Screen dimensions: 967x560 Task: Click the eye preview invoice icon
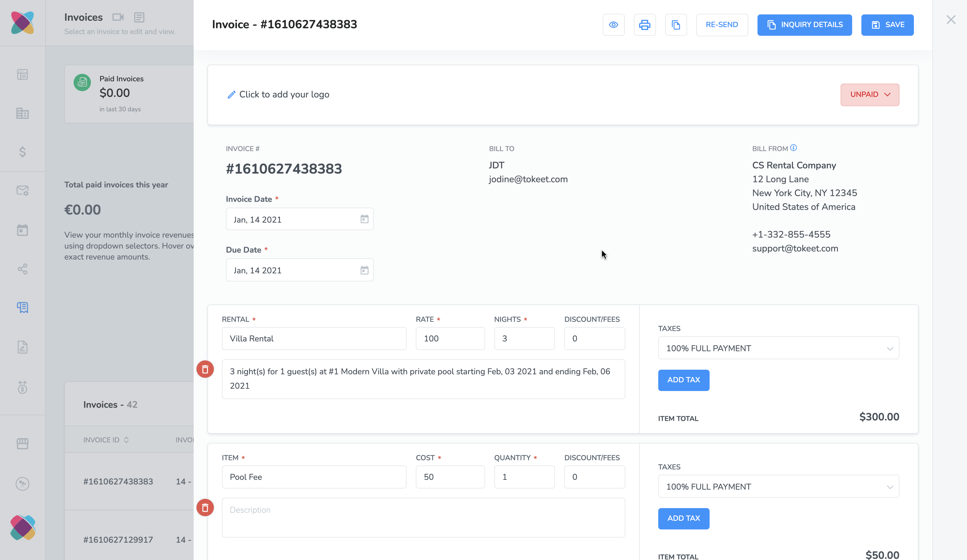pos(613,25)
